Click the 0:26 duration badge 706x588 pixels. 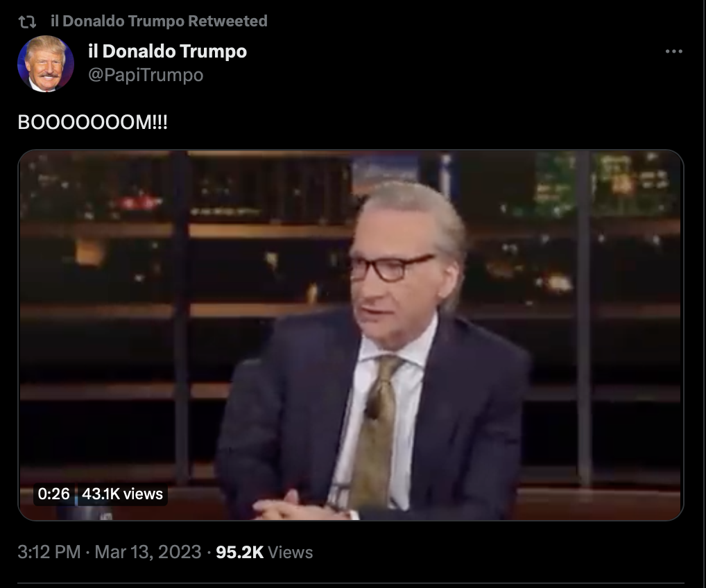tap(53, 494)
